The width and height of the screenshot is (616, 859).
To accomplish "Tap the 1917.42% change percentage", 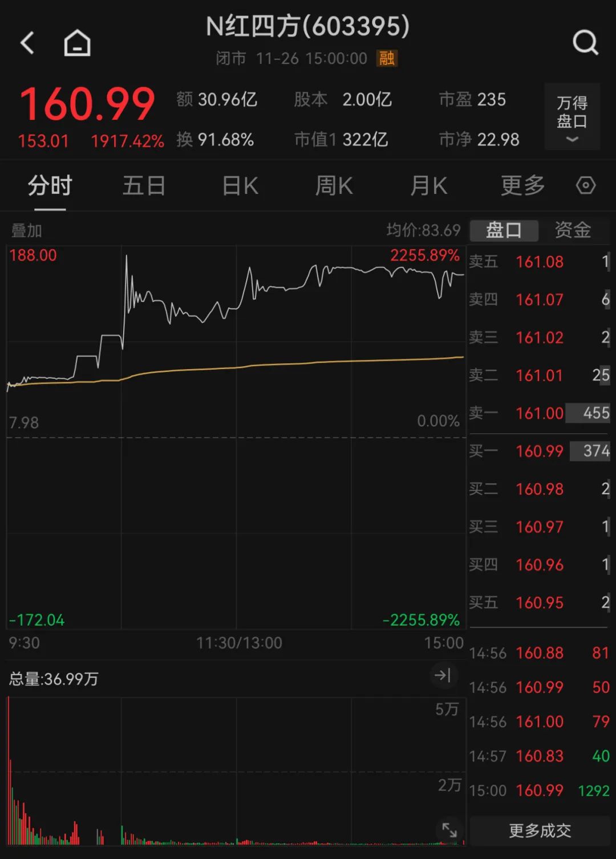I will (128, 141).
